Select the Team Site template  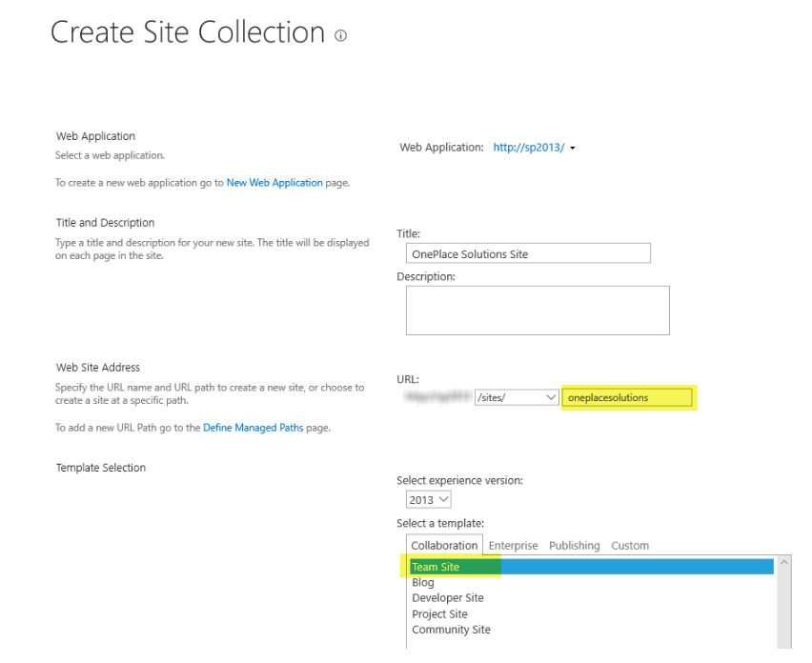(x=436, y=567)
